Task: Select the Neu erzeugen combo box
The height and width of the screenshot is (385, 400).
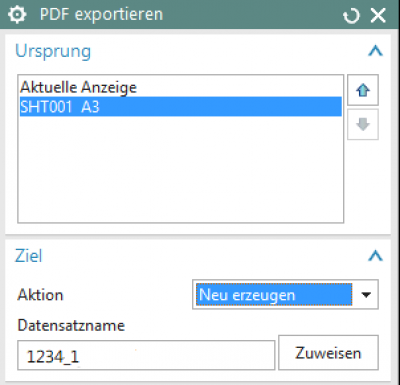Action: point(285,295)
